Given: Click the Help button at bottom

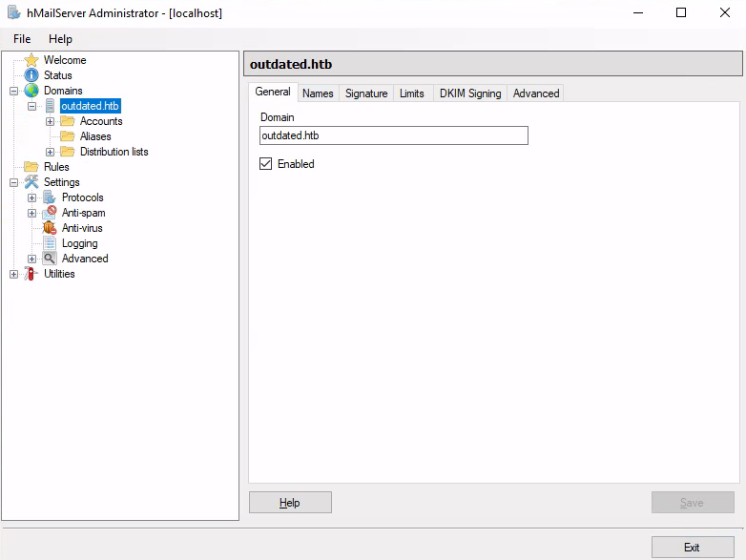Looking at the screenshot, I should coord(290,503).
